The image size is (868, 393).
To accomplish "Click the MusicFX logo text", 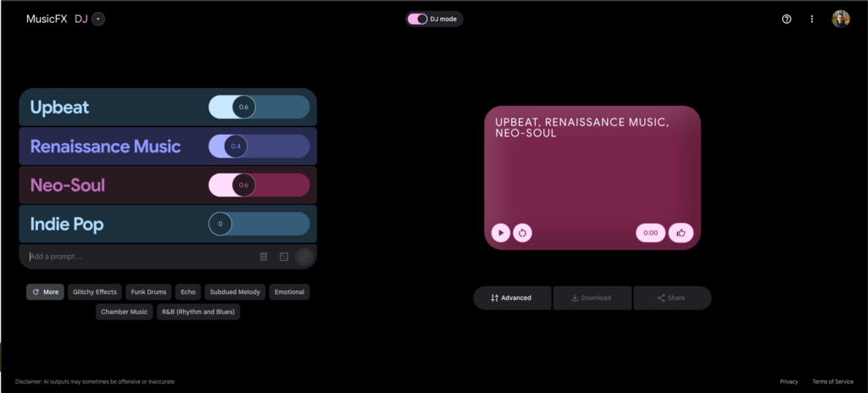I will click(47, 19).
